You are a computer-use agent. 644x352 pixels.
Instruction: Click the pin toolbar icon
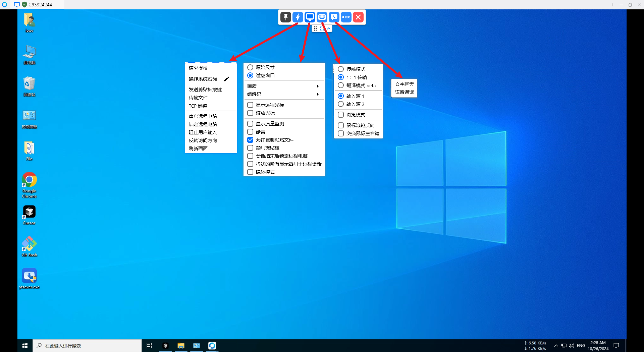click(285, 17)
